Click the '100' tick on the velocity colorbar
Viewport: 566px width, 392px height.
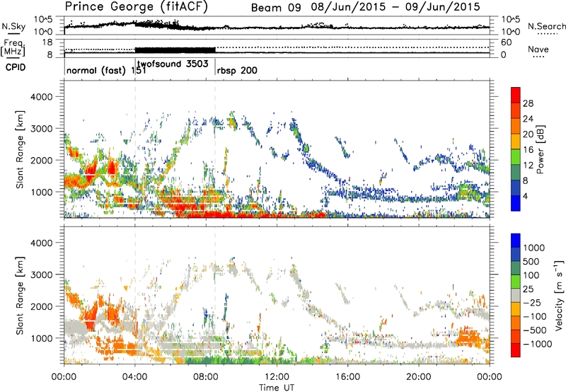pyautogui.click(x=531, y=275)
